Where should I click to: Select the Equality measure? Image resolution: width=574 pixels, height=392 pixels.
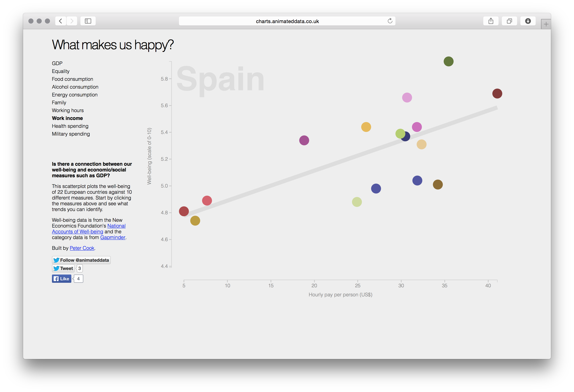tap(60, 71)
